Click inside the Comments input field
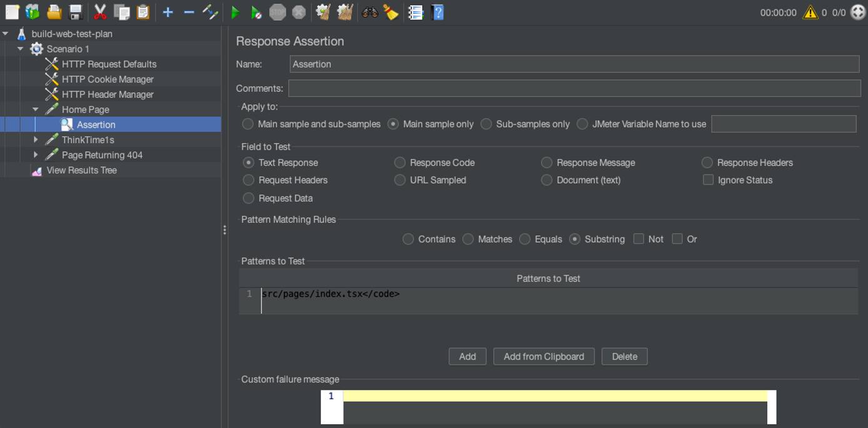This screenshot has width=868, height=428. 563,88
